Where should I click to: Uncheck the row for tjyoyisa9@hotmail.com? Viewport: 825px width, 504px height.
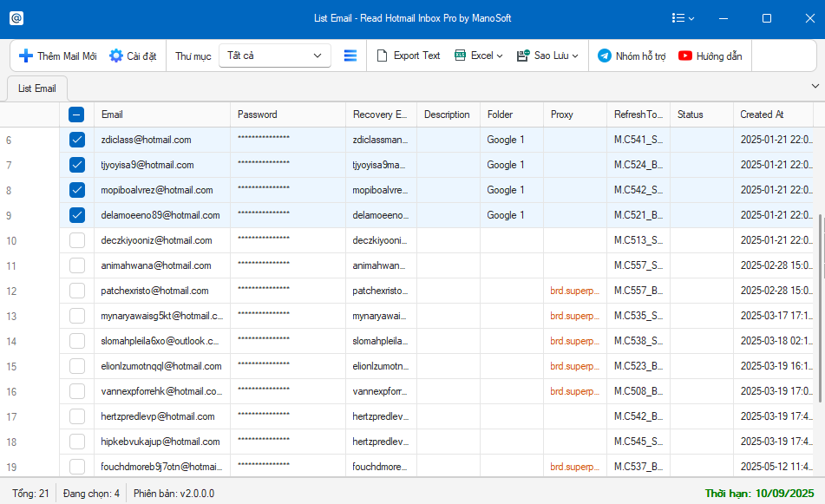click(x=77, y=165)
